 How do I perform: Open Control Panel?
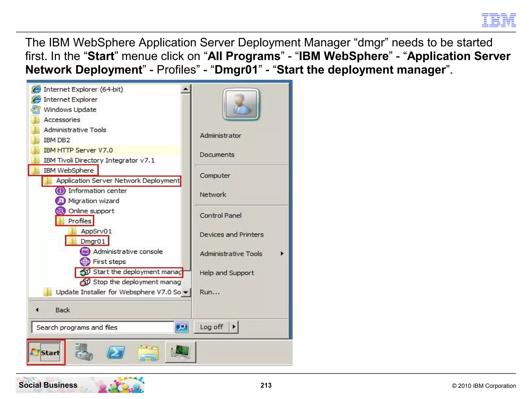tap(221, 216)
